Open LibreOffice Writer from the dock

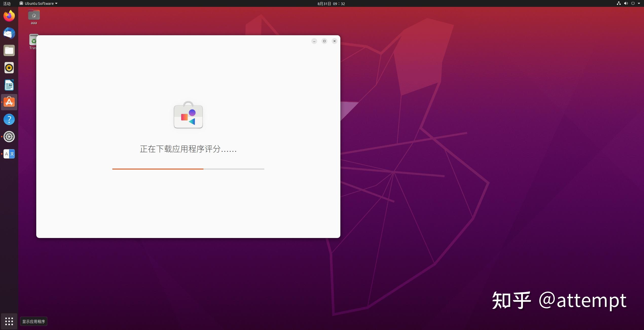click(x=9, y=85)
